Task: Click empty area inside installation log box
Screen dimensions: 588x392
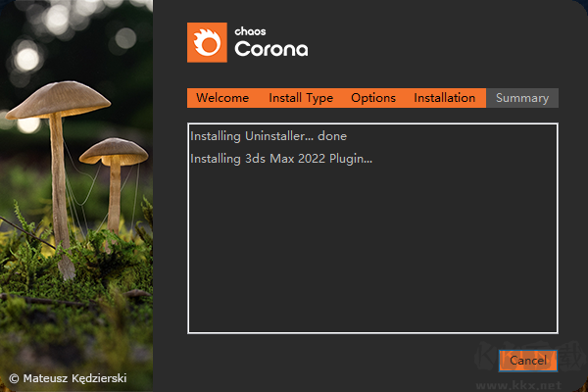Action: tap(372, 255)
